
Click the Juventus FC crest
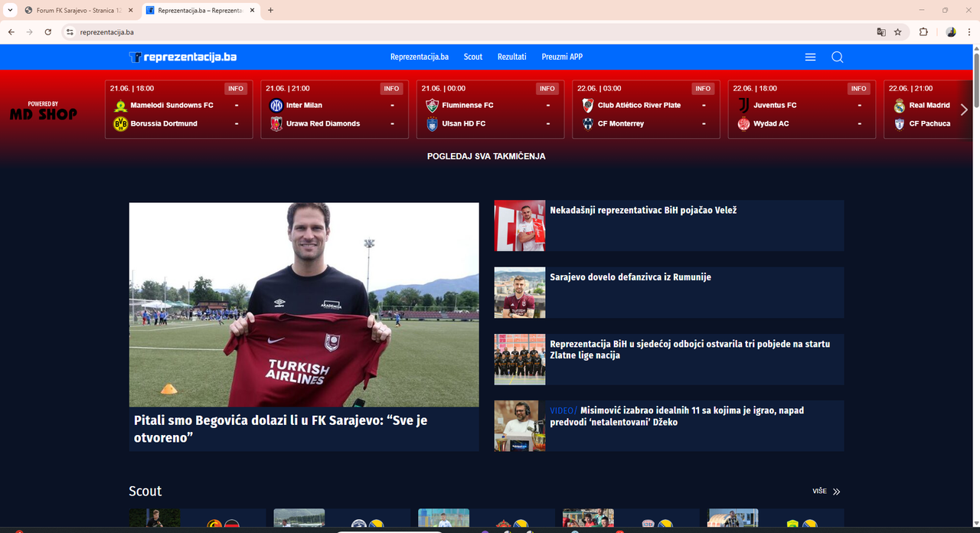coord(744,106)
